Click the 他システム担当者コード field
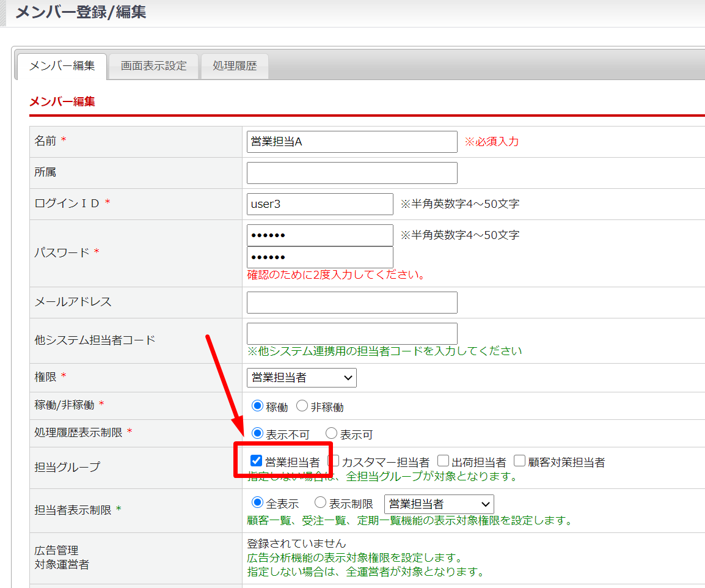 pyautogui.click(x=352, y=334)
